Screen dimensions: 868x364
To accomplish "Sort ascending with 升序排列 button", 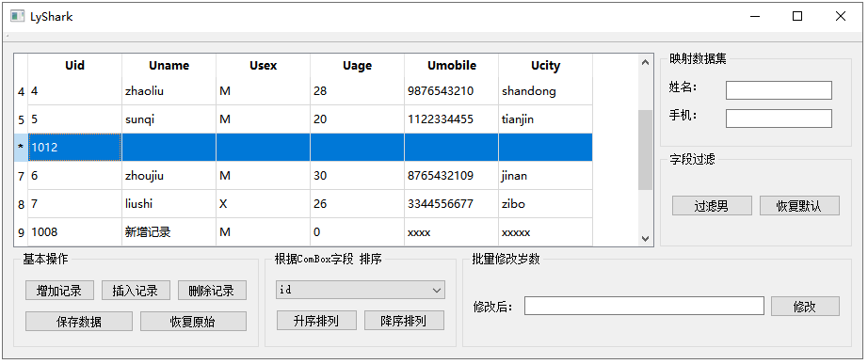I will point(316,321).
